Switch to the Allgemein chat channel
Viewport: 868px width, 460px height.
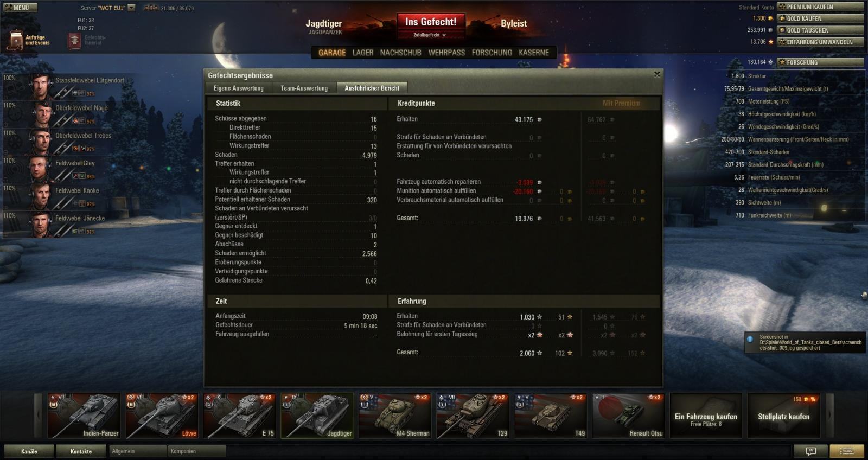138,451
